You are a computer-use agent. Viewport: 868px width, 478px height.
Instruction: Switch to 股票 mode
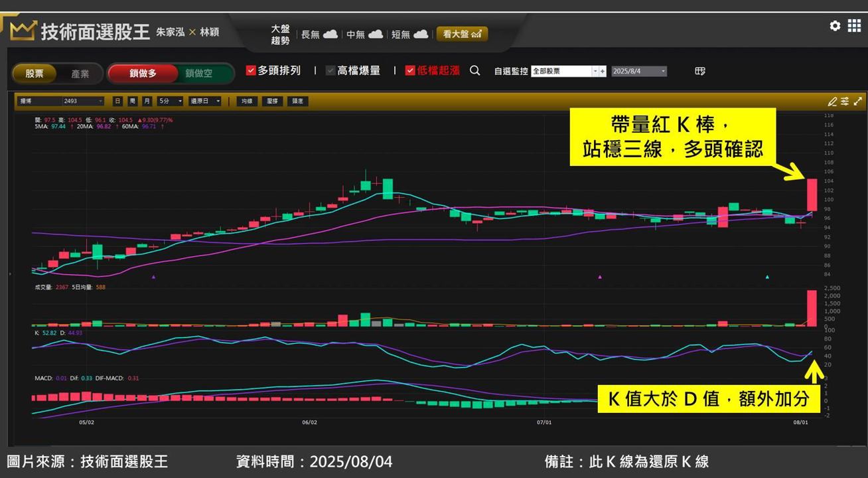35,74
